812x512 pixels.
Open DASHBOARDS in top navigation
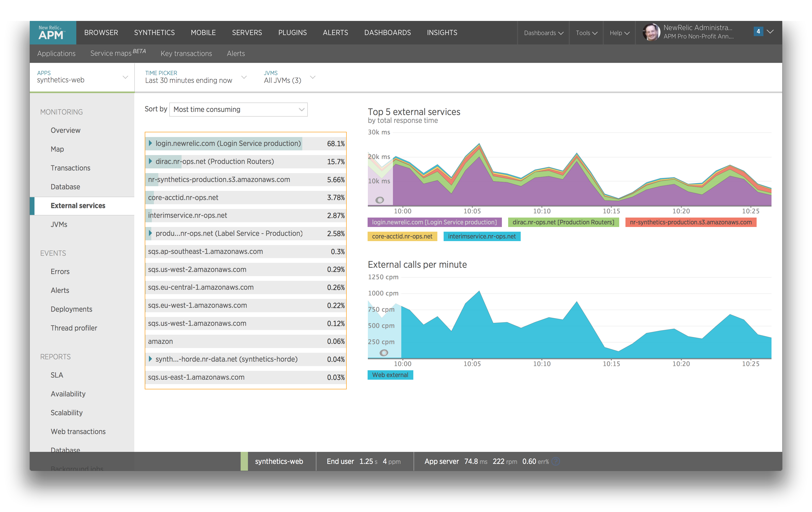tap(387, 32)
